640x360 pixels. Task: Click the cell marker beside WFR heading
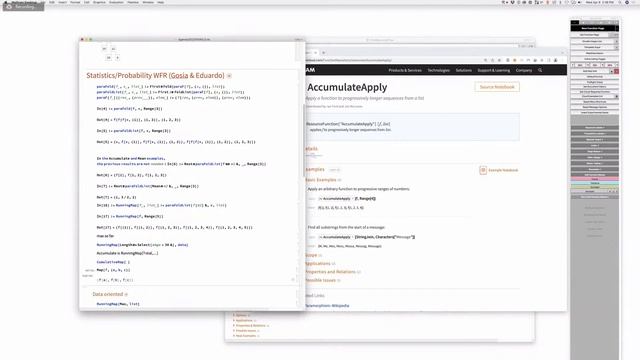(229, 76)
